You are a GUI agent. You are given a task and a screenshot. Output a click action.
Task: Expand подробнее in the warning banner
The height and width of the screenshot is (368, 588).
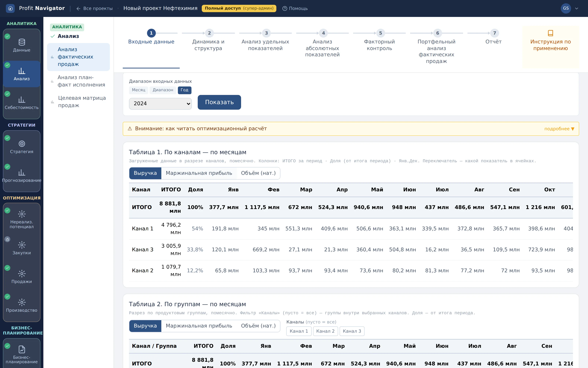pos(559,129)
